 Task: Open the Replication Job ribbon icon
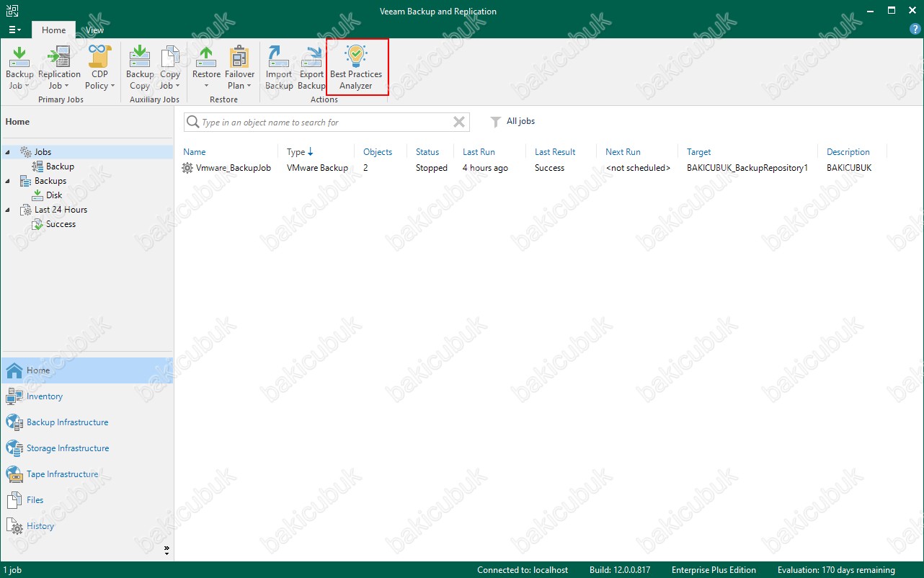pyautogui.click(x=58, y=57)
